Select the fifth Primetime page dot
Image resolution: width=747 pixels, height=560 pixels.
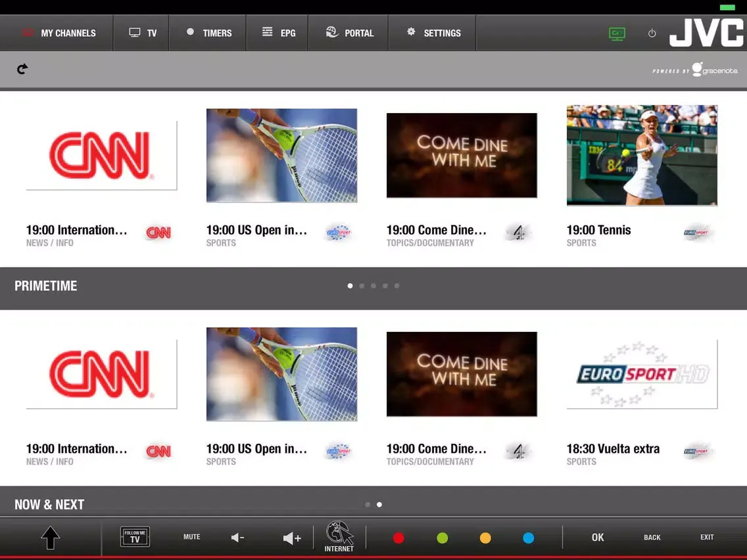pyautogui.click(x=397, y=286)
